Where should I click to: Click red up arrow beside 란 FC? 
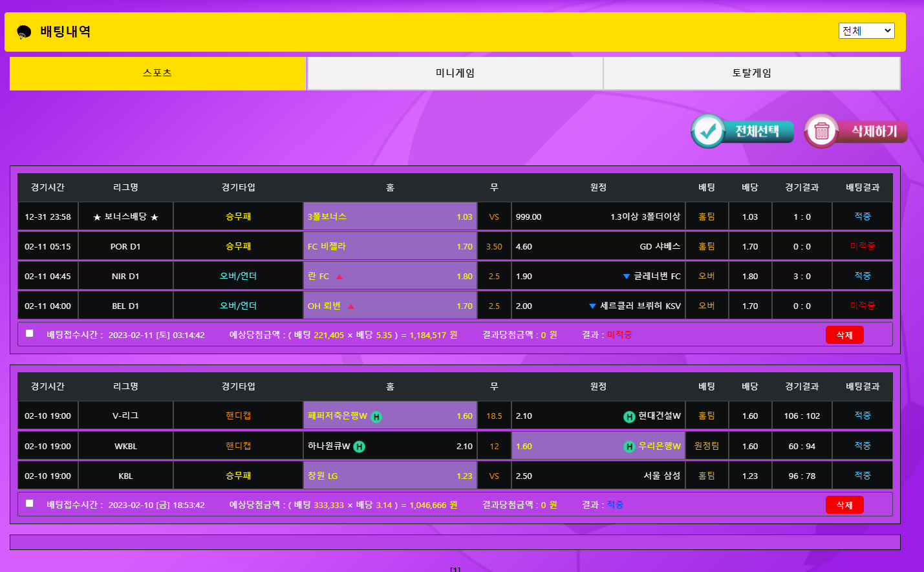[x=339, y=277]
